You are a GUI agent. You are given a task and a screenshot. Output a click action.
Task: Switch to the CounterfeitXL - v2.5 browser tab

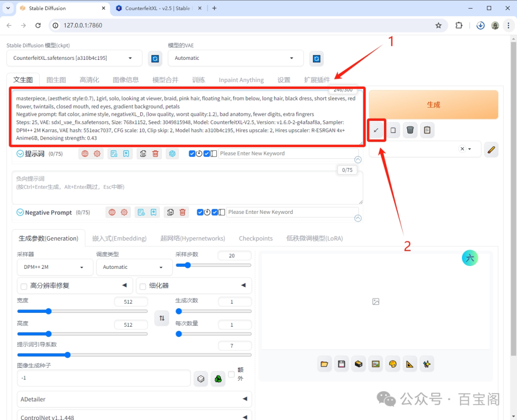pyautogui.click(x=157, y=8)
